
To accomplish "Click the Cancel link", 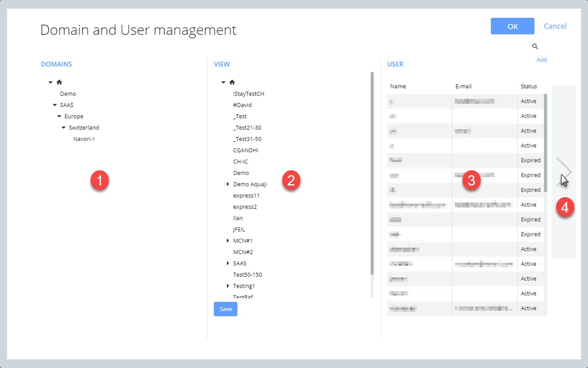I will pyautogui.click(x=555, y=26).
